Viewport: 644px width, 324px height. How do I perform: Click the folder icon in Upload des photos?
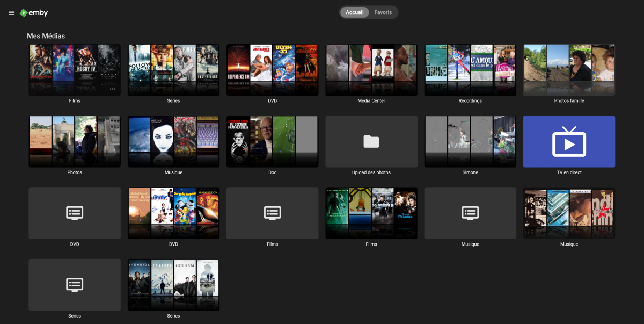click(x=371, y=142)
